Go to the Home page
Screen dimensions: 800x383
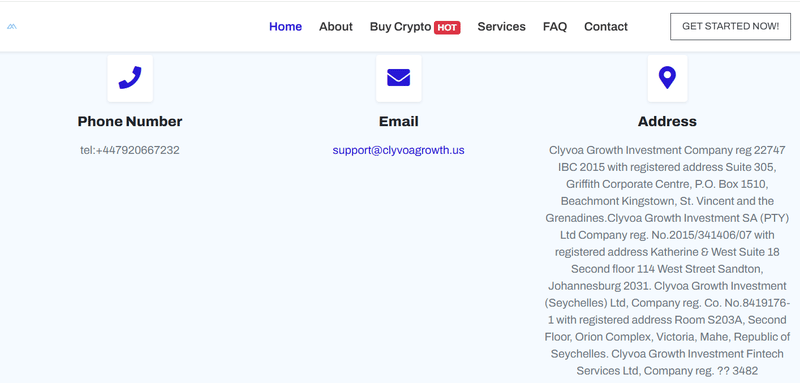coord(285,27)
